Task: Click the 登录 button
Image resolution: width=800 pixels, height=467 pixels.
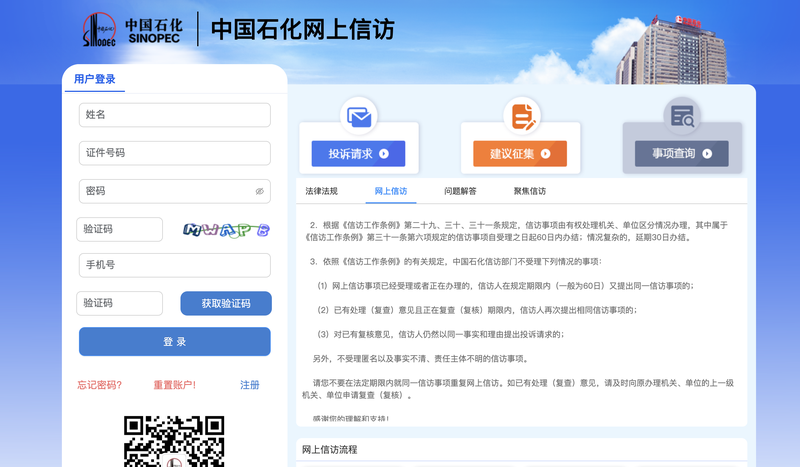Action: [x=174, y=341]
